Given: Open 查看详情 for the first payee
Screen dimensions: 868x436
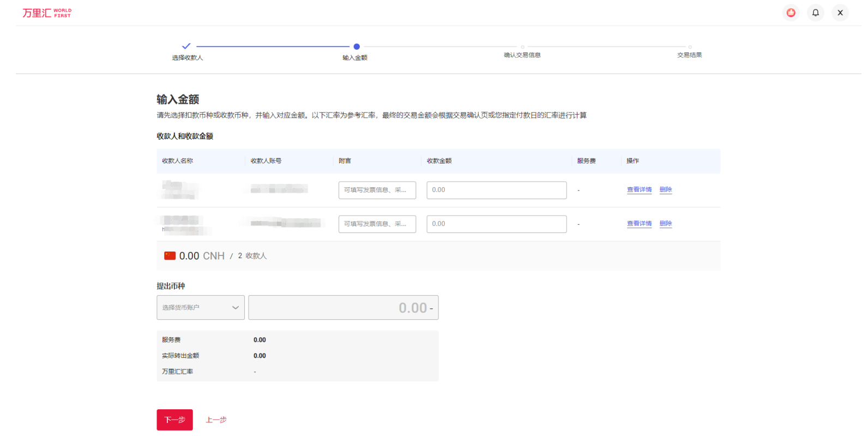Looking at the screenshot, I should coord(639,190).
